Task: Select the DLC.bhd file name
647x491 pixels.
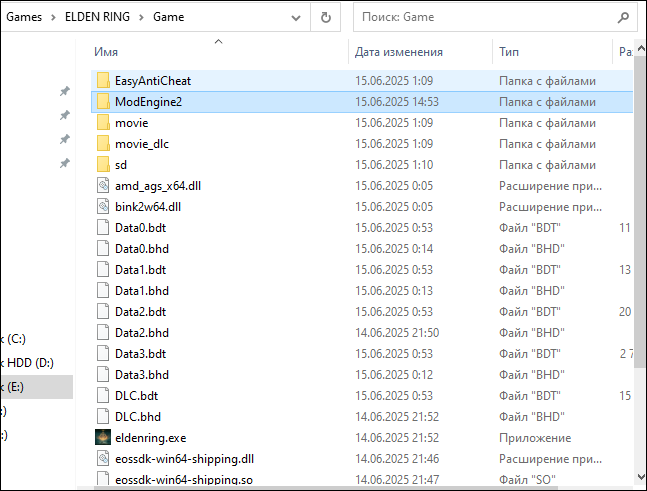Action: pos(138,417)
